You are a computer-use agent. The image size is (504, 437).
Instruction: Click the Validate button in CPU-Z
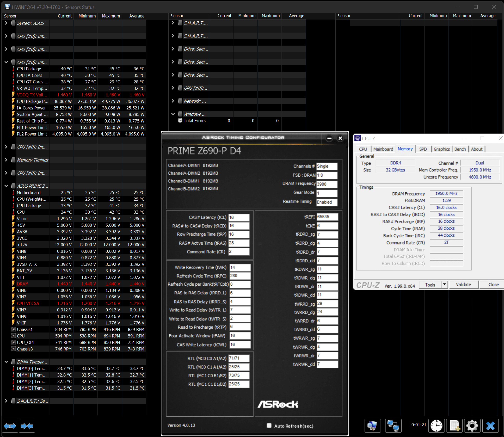463,285
